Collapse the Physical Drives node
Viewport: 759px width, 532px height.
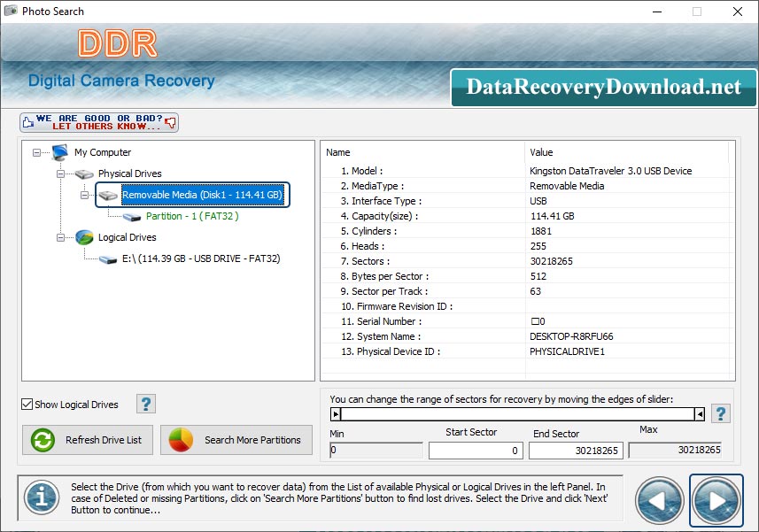pos(60,173)
